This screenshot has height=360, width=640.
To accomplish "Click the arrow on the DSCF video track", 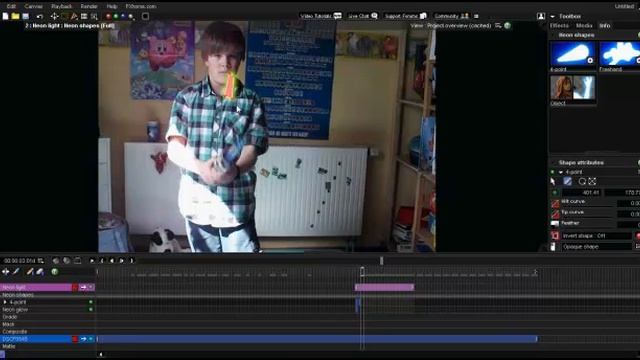I will coord(83,339).
